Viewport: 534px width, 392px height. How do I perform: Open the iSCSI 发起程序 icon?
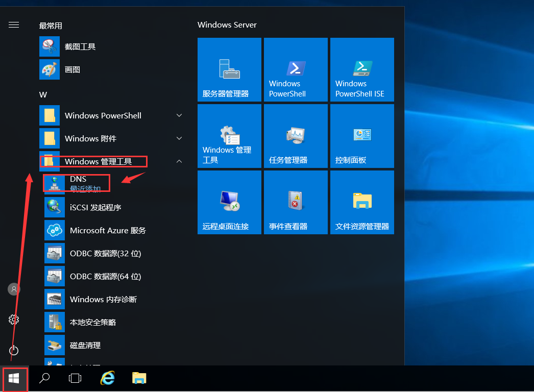point(55,207)
